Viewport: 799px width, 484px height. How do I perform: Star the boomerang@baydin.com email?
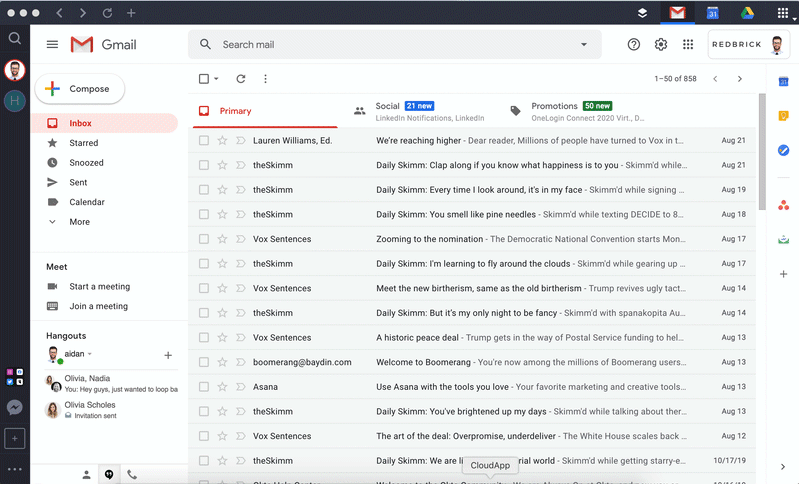coord(222,362)
